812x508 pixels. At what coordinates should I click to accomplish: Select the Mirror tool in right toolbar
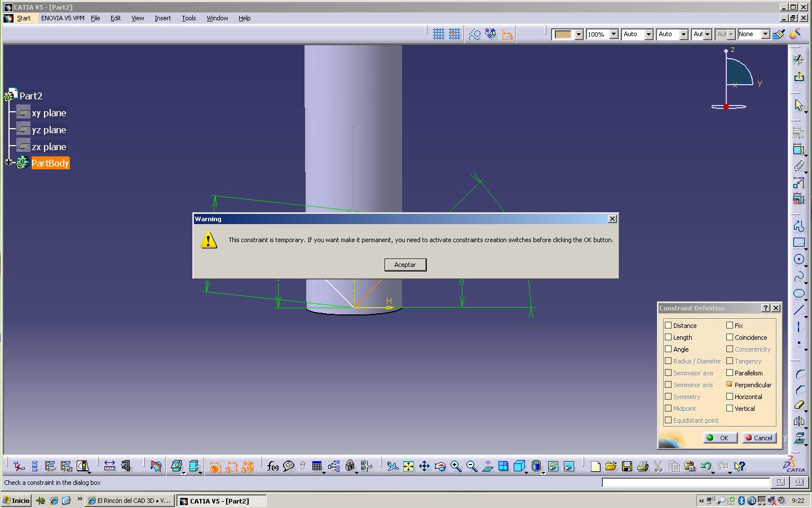coord(798,421)
